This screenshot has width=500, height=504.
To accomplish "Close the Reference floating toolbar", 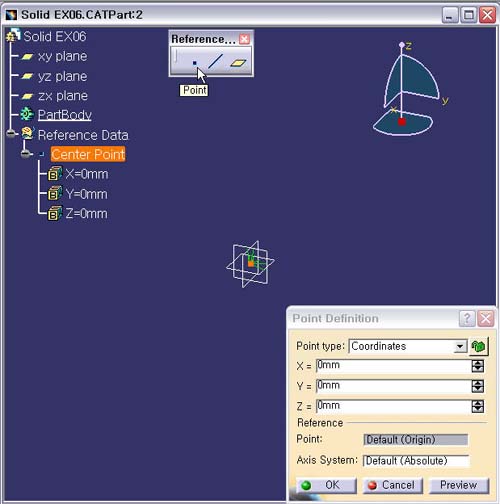I will [x=244, y=39].
